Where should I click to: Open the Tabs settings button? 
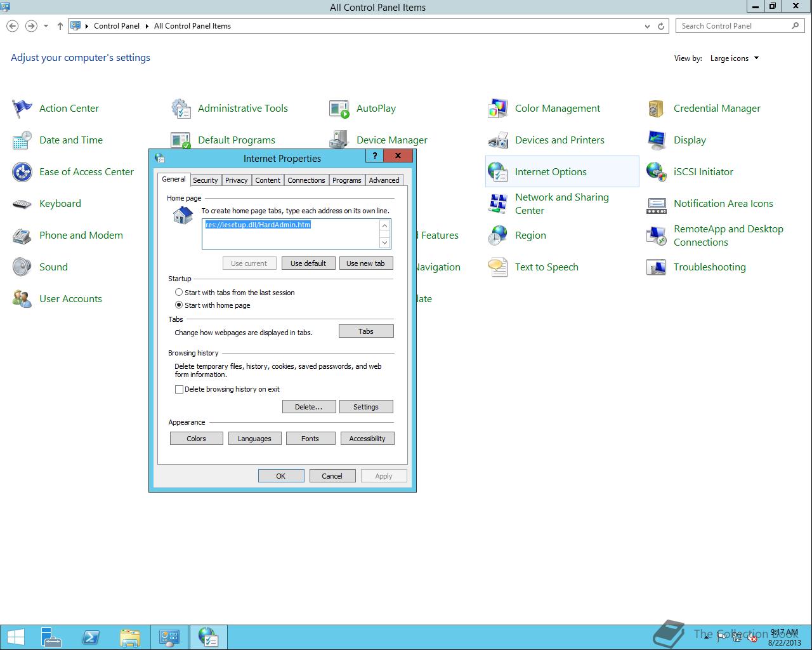pos(366,331)
